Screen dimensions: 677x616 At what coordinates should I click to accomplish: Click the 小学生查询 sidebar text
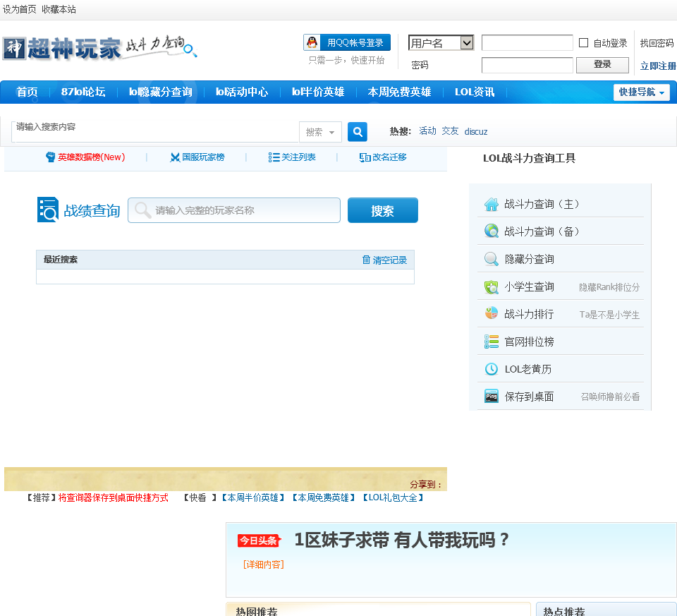530,287
